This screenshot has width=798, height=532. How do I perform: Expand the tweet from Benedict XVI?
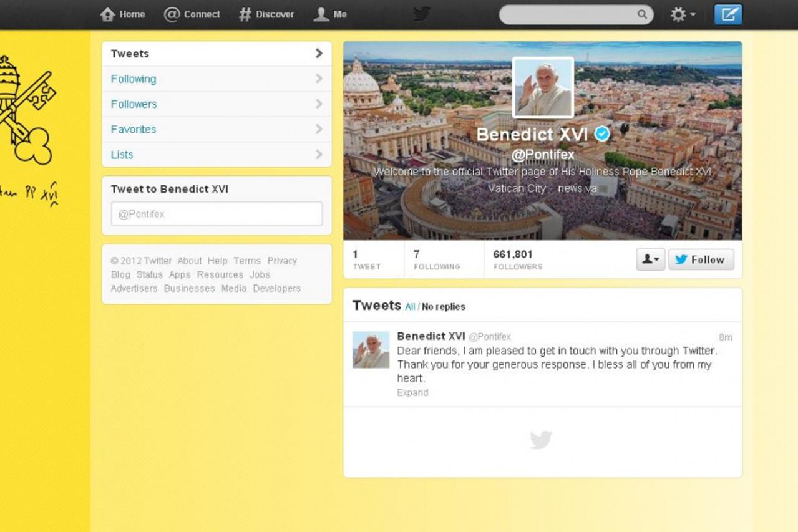(x=412, y=392)
